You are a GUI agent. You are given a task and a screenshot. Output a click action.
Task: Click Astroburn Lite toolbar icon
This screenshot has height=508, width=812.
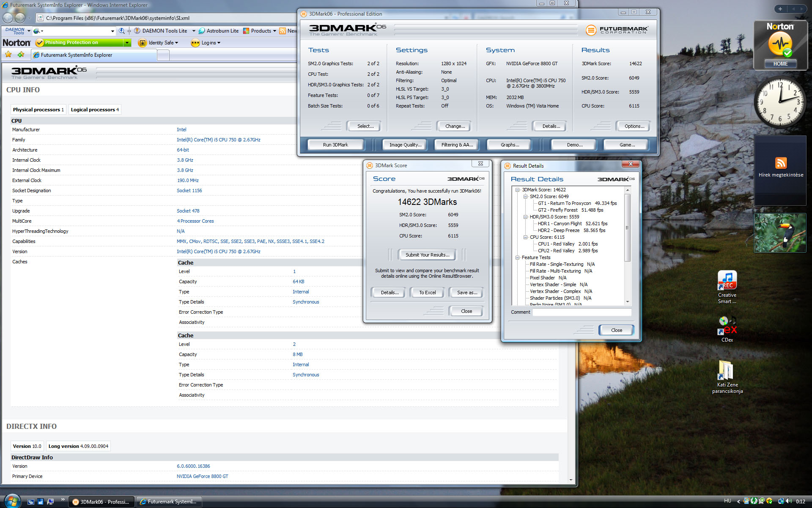click(x=202, y=31)
